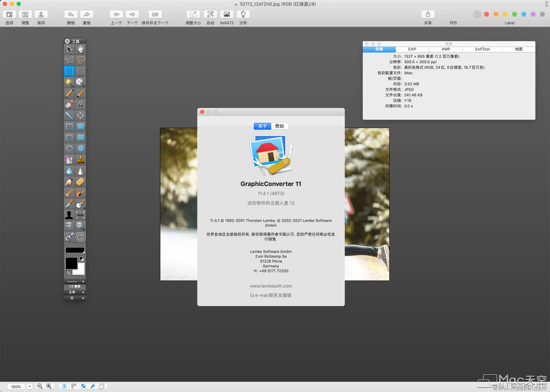Choose the filled rounded rectangle tool
The height and width of the screenshot is (392, 550).
(80, 138)
